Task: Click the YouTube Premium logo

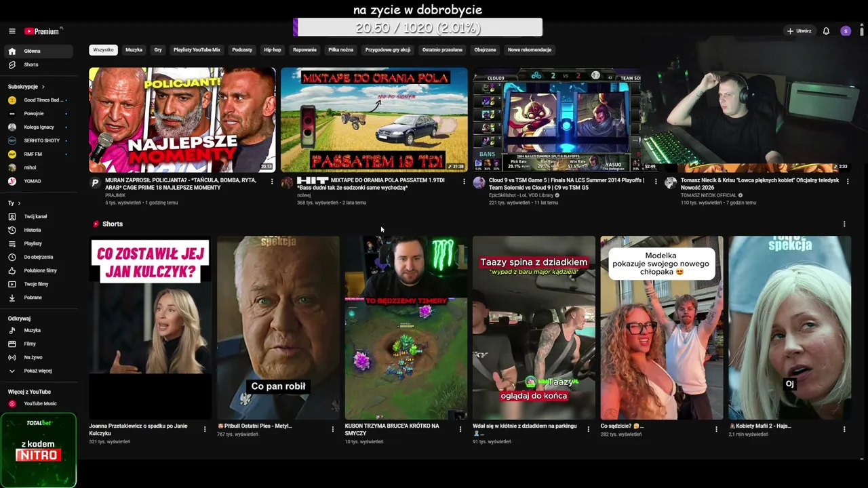Action: 43,31
